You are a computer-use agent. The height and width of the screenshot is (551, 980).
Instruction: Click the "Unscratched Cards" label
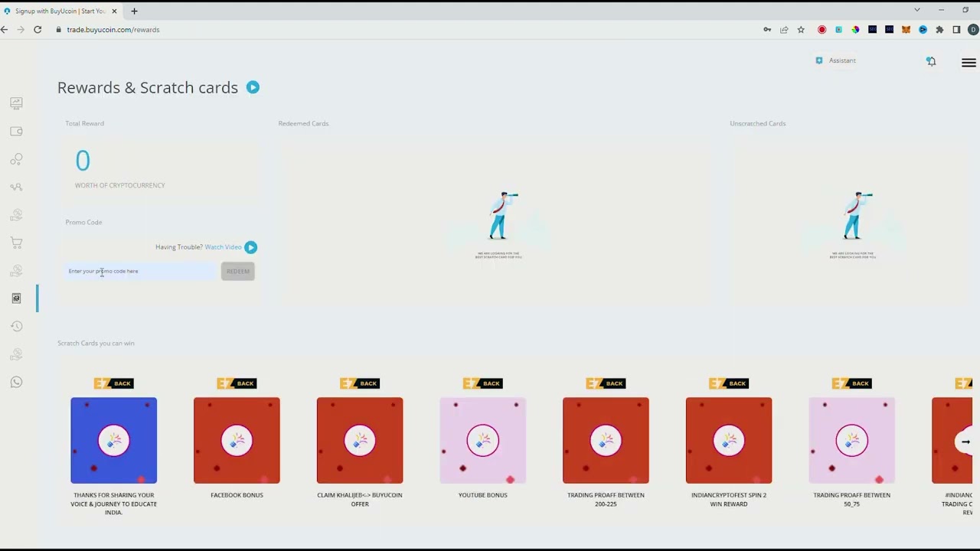(757, 123)
